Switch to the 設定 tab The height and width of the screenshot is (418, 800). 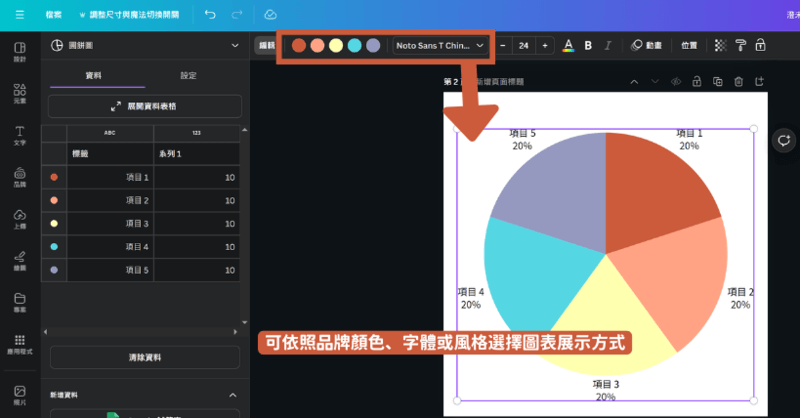click(188, 76)
